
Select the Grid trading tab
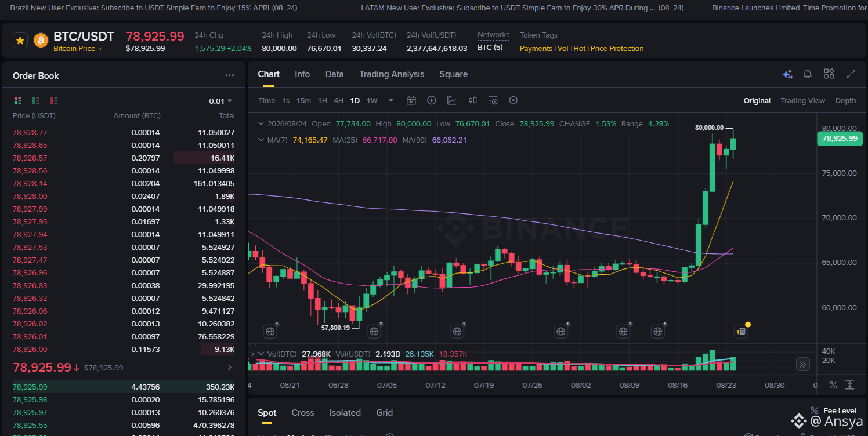pos(385,413)
